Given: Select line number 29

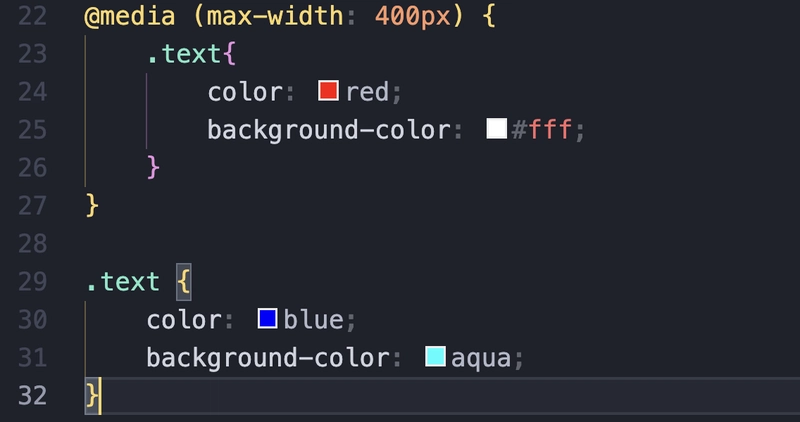Looking at the screenshot, I should [x=32, y=282].
